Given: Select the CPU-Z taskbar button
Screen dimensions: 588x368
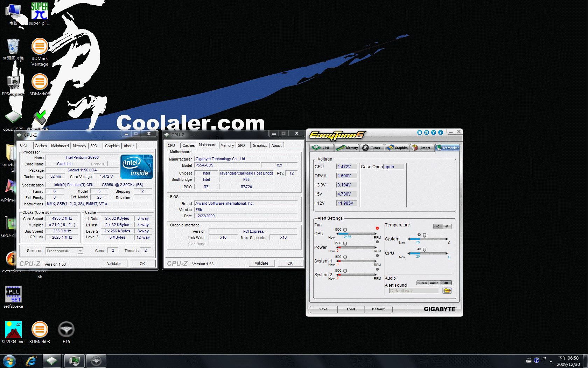Looking at the screenshot, I should (x=52, y=361).
